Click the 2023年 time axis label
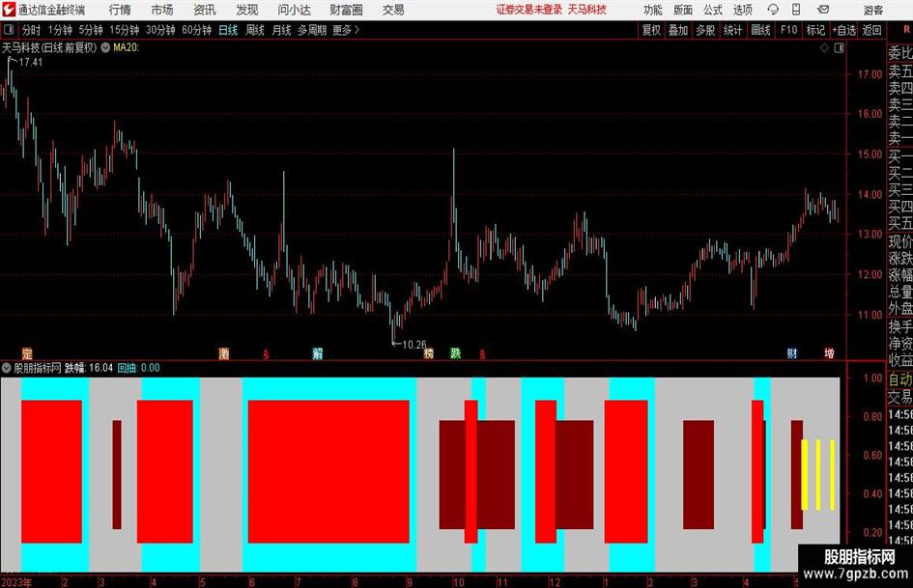The image size is (913, 588). pos(16,582)
